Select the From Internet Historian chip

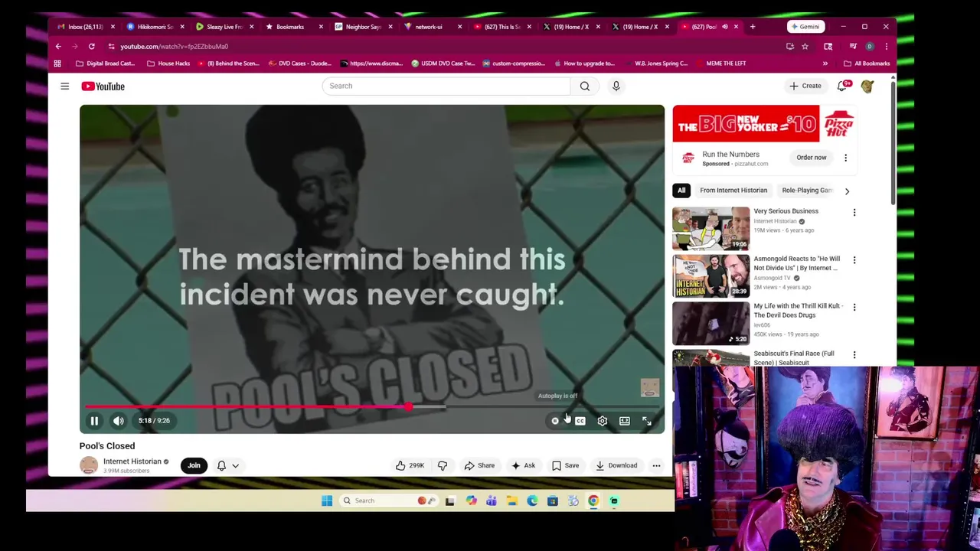pos(733,191)
